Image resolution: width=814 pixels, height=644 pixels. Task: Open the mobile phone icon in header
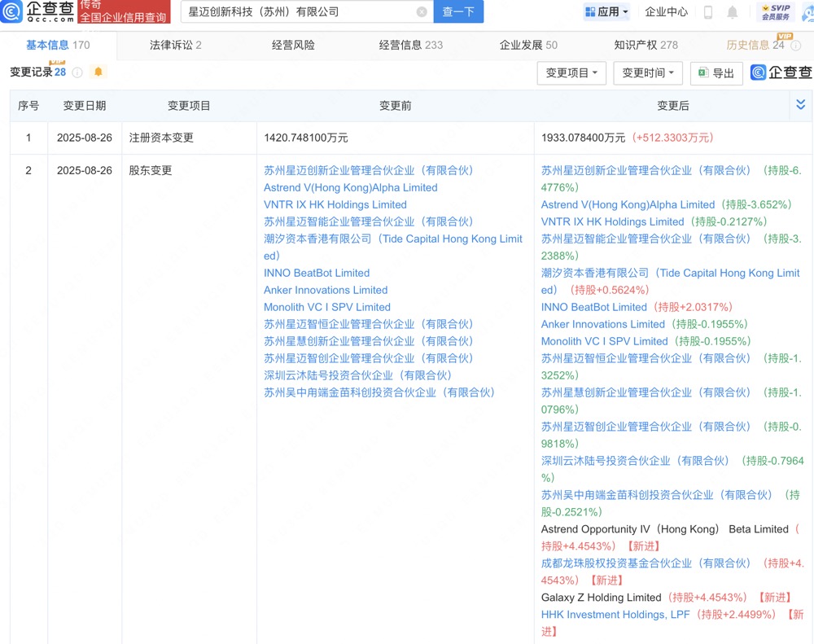click(x=707, y=11)
